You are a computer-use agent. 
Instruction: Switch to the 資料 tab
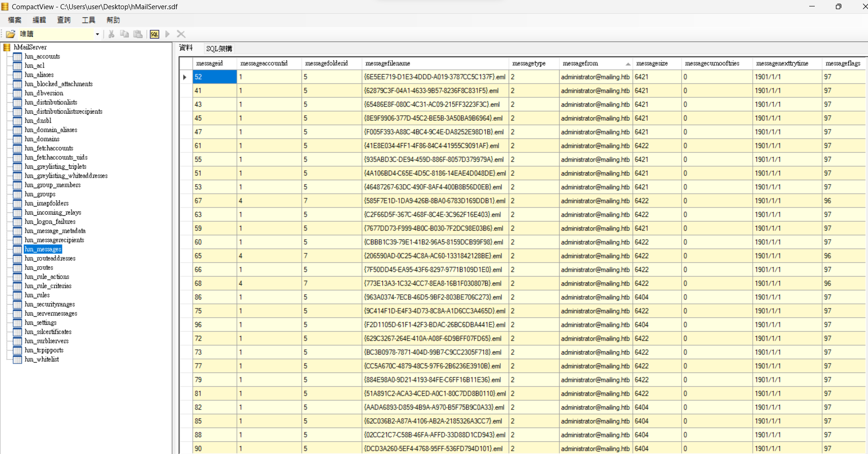[x=186, y=48]
